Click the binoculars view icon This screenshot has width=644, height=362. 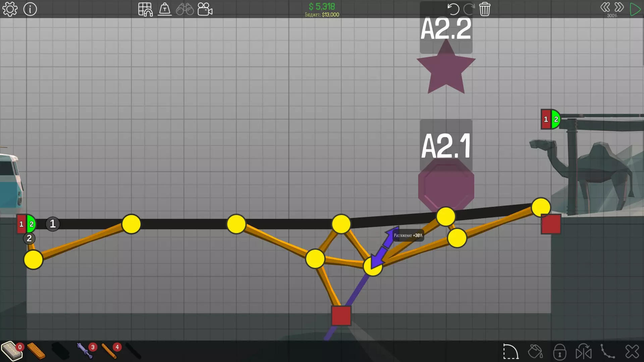point(185,9)
